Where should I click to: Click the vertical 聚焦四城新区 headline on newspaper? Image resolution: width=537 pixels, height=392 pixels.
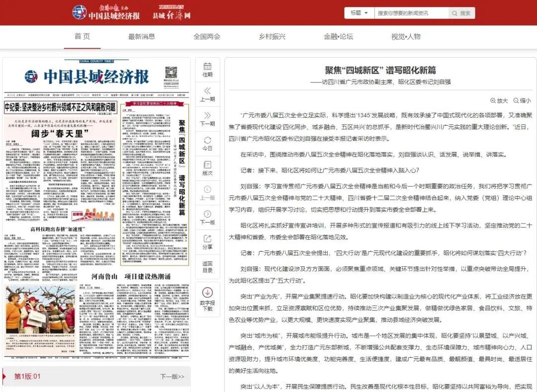pyautogui.click(x=182, y=167)
